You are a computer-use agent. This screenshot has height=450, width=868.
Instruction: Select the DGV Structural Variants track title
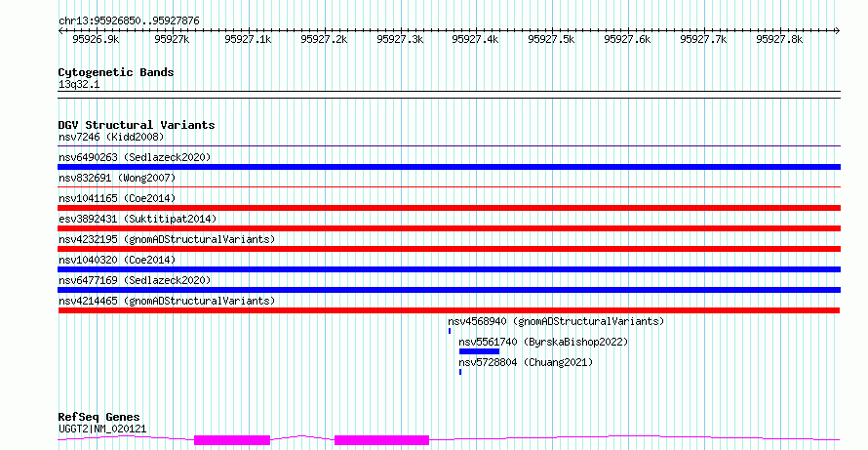pos(137,125)
